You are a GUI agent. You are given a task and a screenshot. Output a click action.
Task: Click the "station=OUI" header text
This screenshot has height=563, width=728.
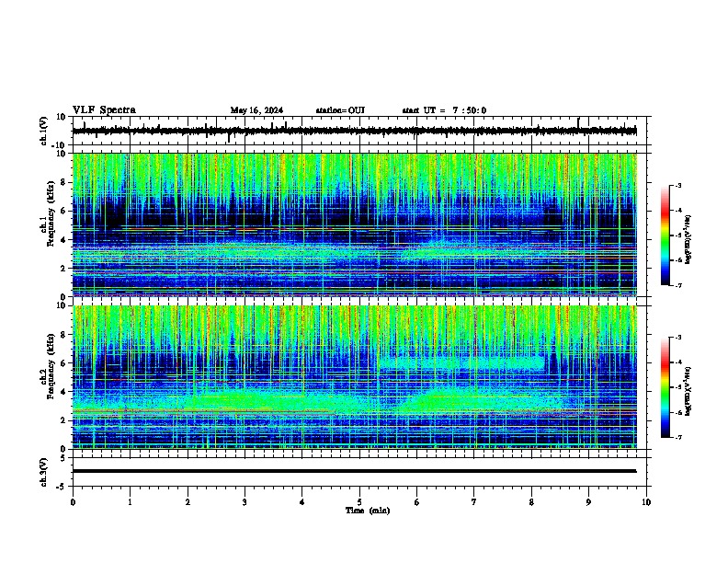[x=340, y=110]
